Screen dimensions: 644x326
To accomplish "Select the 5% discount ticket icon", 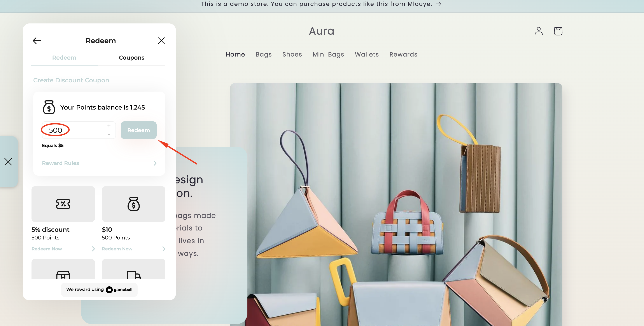I will (63, 204).
